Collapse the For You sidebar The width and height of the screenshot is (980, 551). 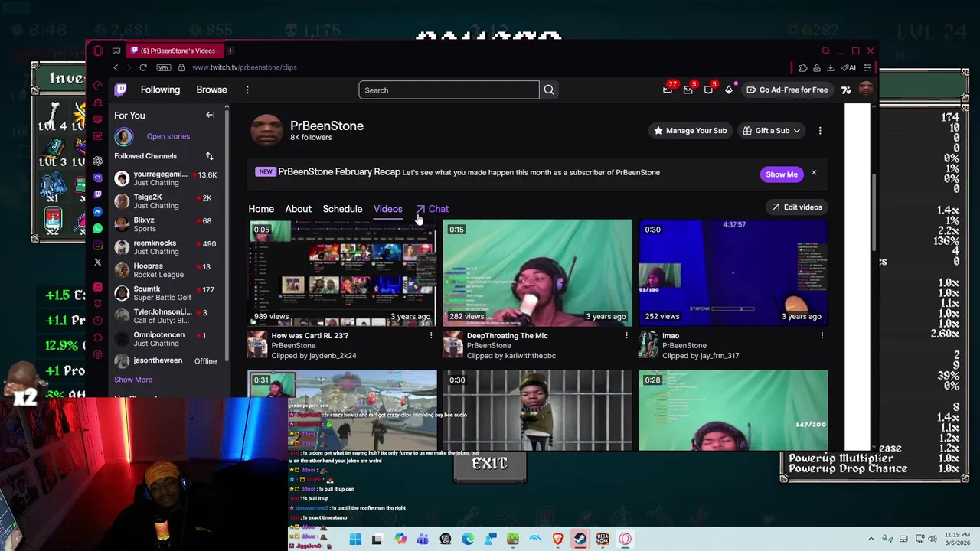click(210, 115)
